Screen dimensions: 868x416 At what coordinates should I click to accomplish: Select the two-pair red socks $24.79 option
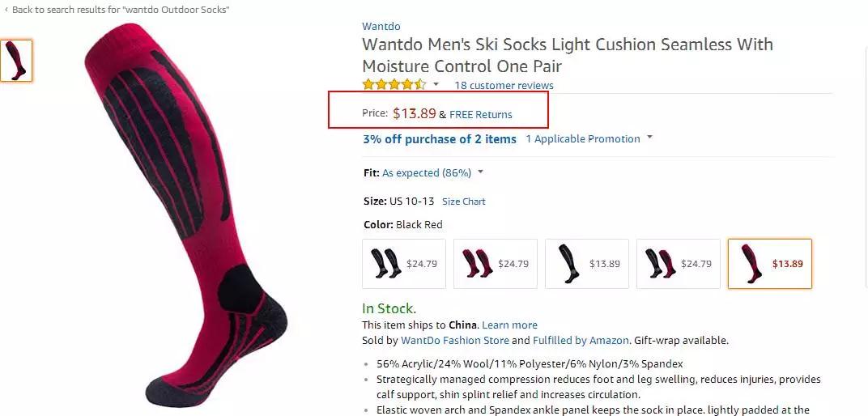(495, 263)
